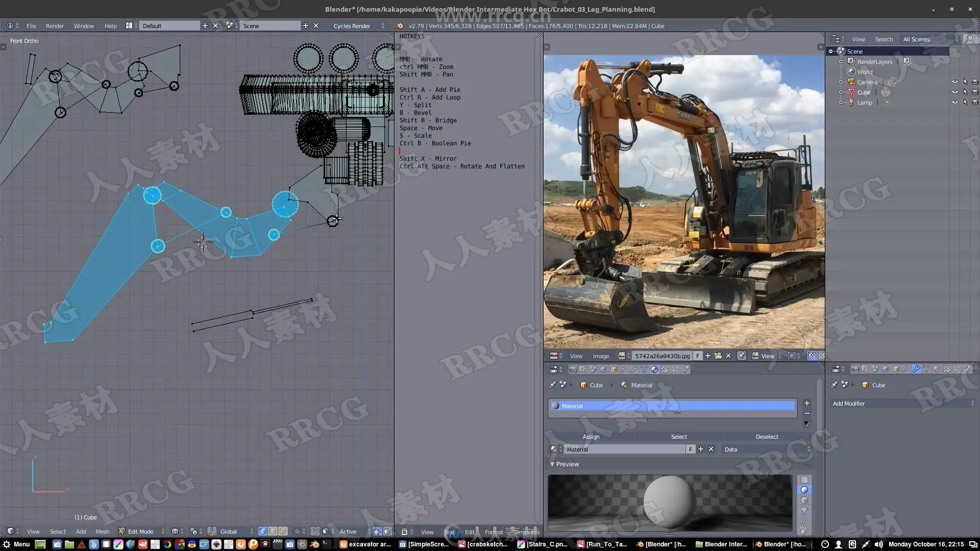Image resolution: width=980 pixels, height=551 pixels.
Task: Open the Material tab in properties editor
Action: (654, 369)
